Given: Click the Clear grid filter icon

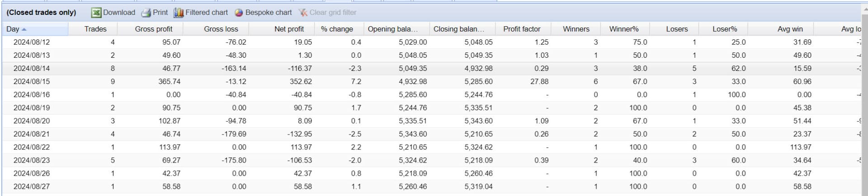Looking at the screenshot, I should (303, 13).
